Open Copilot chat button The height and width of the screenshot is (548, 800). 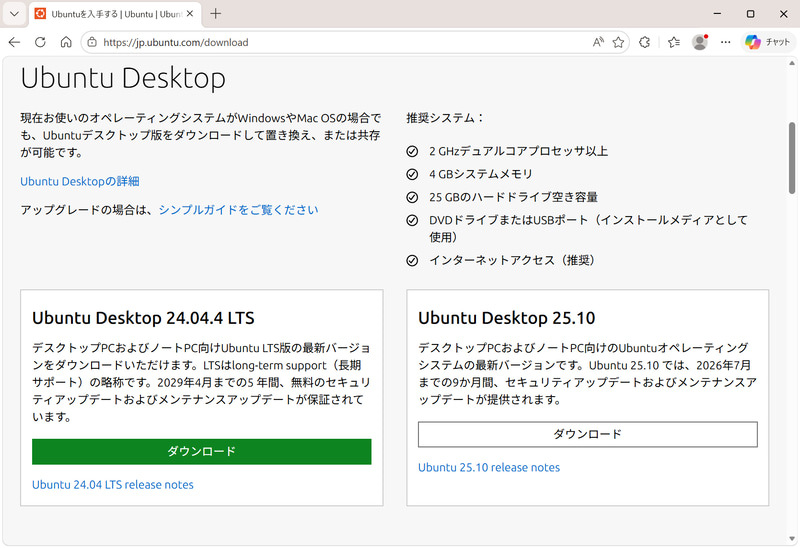click(767, 42)
